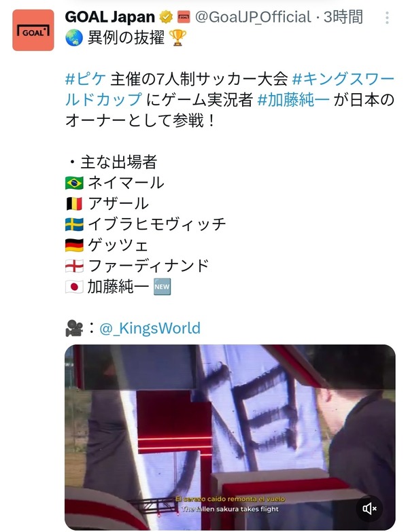Click the movie camera emoji
The height and width of the screenshot is (532, 408).
pos(74,328)
